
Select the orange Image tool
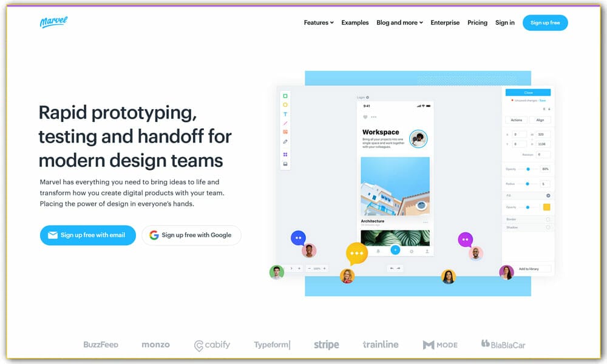pyautogui.click(x=285, y=132)
